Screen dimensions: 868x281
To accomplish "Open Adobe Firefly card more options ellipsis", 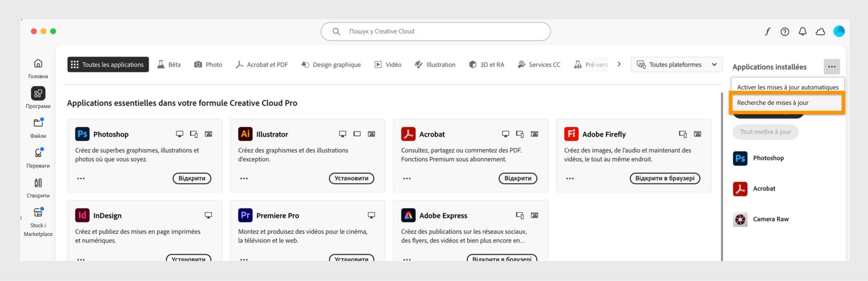I will click(570, 178).
